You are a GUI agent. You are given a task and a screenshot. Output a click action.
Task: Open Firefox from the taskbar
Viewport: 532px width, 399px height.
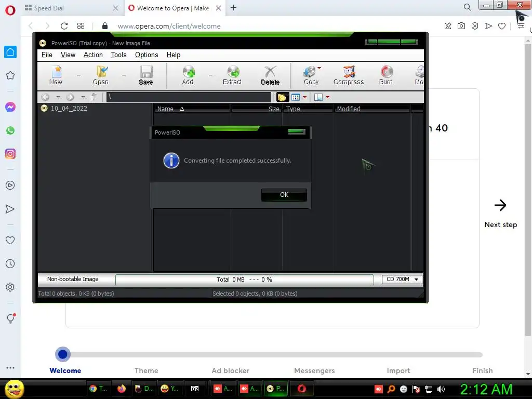coord(122,389)
